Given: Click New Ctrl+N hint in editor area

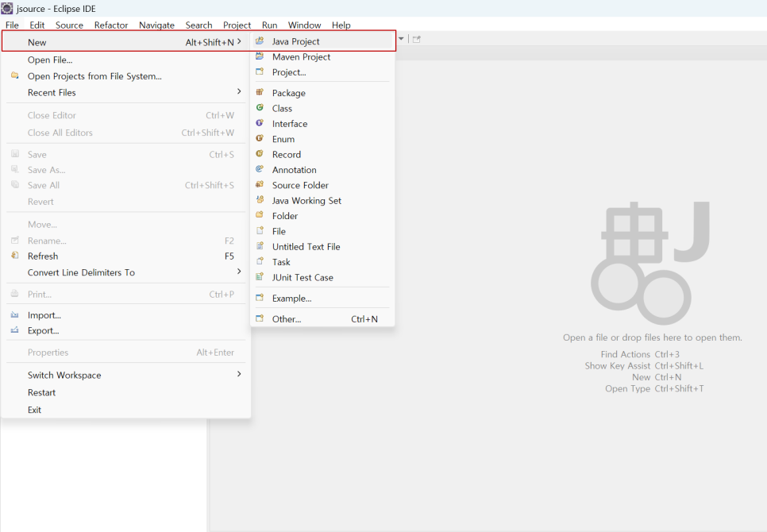Looking at the screenshot, I should (657, 377).
